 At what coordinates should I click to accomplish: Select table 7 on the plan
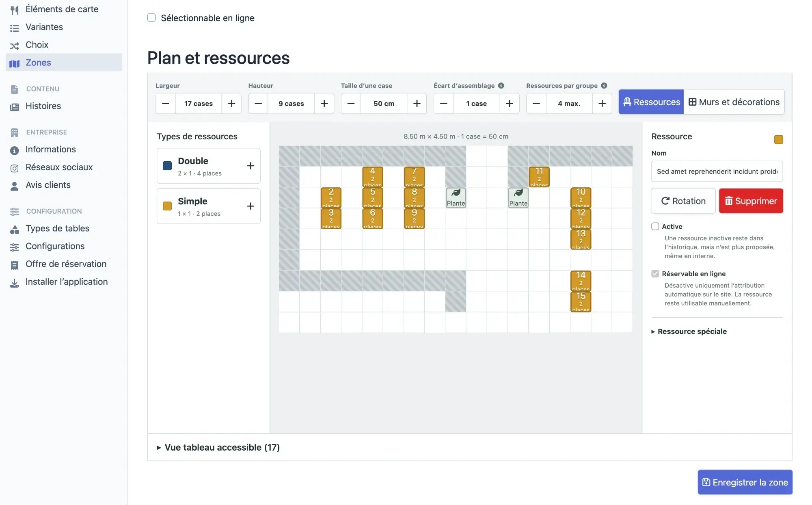(414, 177)
